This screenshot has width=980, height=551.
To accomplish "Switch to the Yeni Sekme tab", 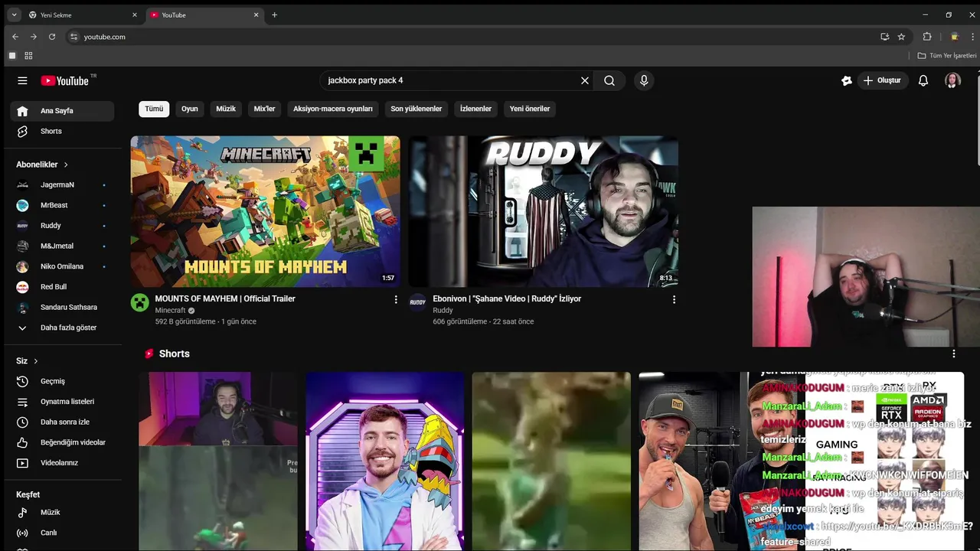I will tap(82, 15).
